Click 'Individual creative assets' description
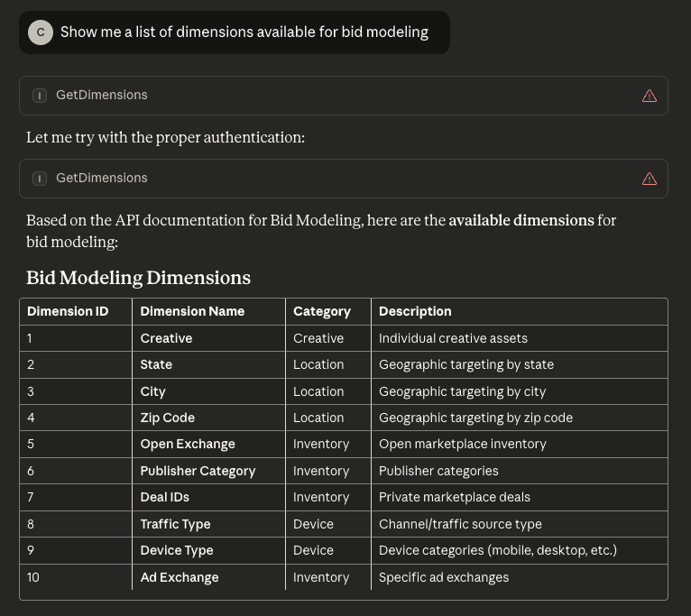691x616 pixels. 453,338
